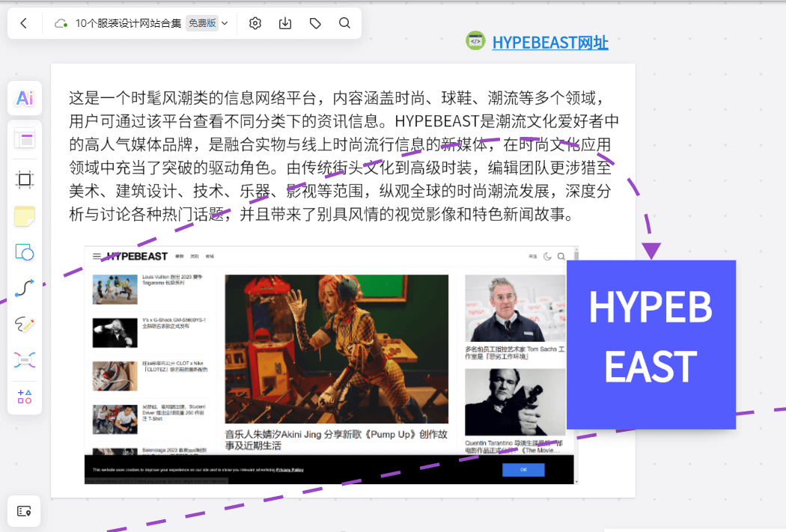Click the moon icon in the embedded HYPEBEAST page
This screenshot has height=532, width=786.
pos(547,257)
